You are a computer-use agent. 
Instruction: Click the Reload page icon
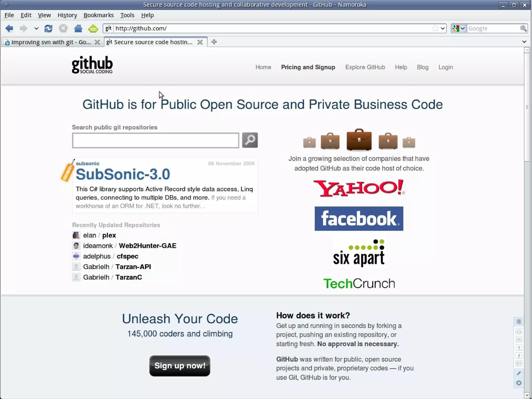(x=48, y=28)
